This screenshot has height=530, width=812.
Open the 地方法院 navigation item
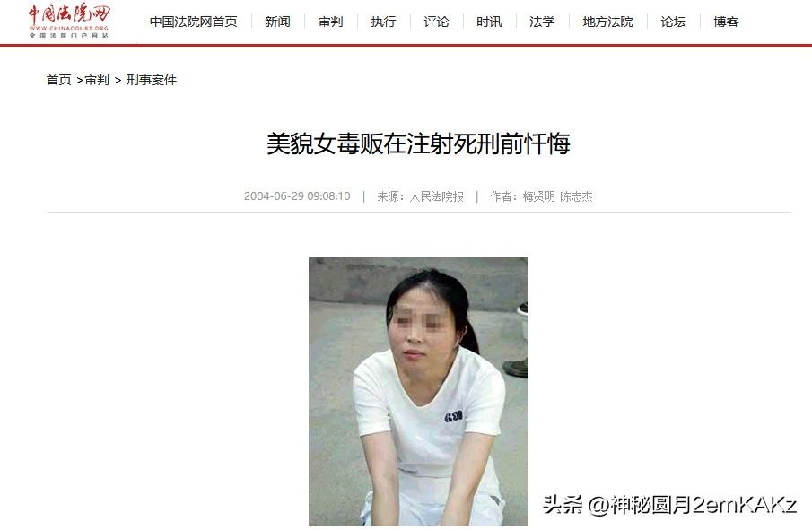608,22
